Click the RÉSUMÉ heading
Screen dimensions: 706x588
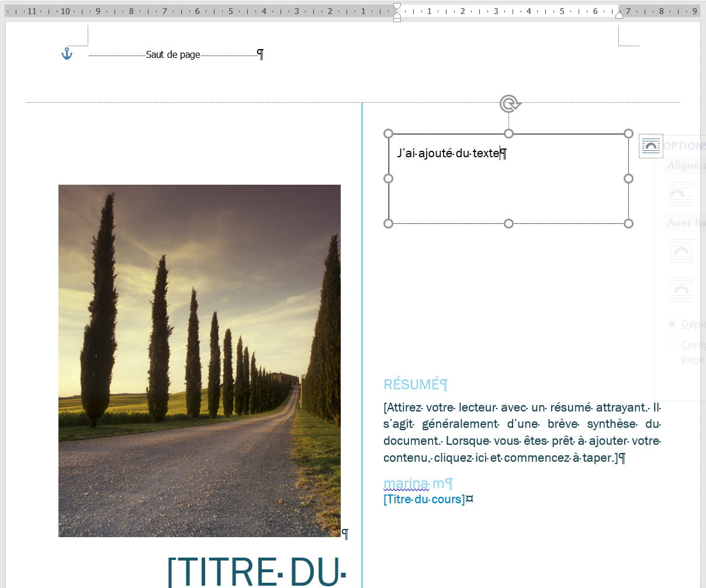pos(411,385)
